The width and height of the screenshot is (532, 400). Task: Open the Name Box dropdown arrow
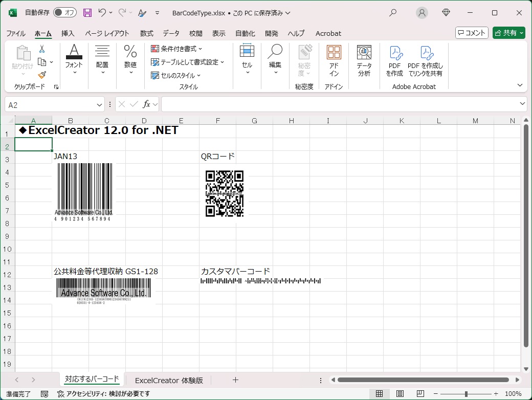99,105
